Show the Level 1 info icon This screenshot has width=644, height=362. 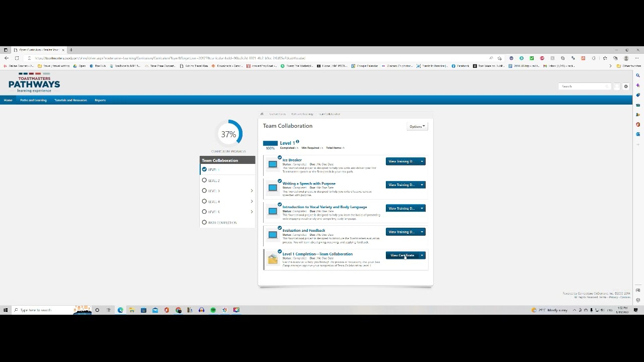point(297,142)
